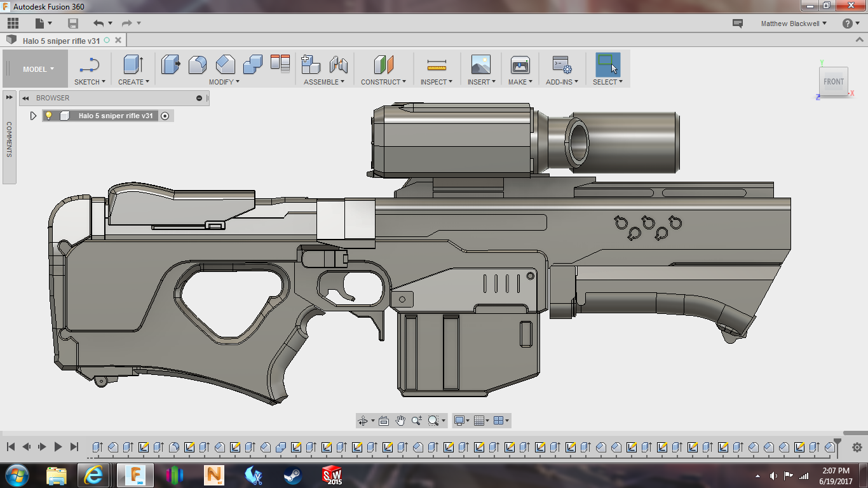Close the Halo 5 sniper rifle v31 tab
Viewport: 868px width, 488px height.
[118, 40]
